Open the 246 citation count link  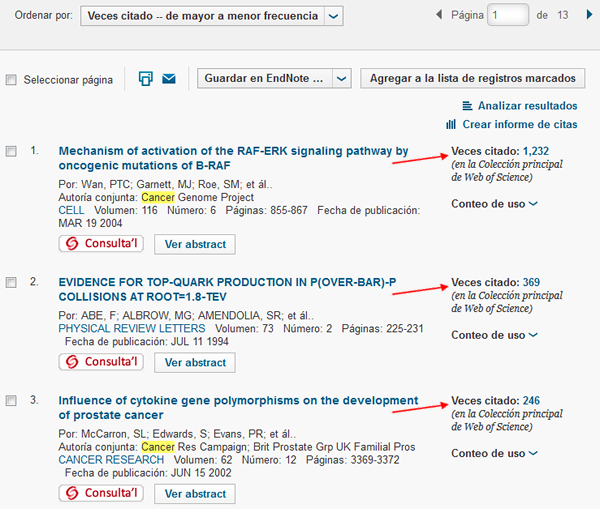coord(531,401)
